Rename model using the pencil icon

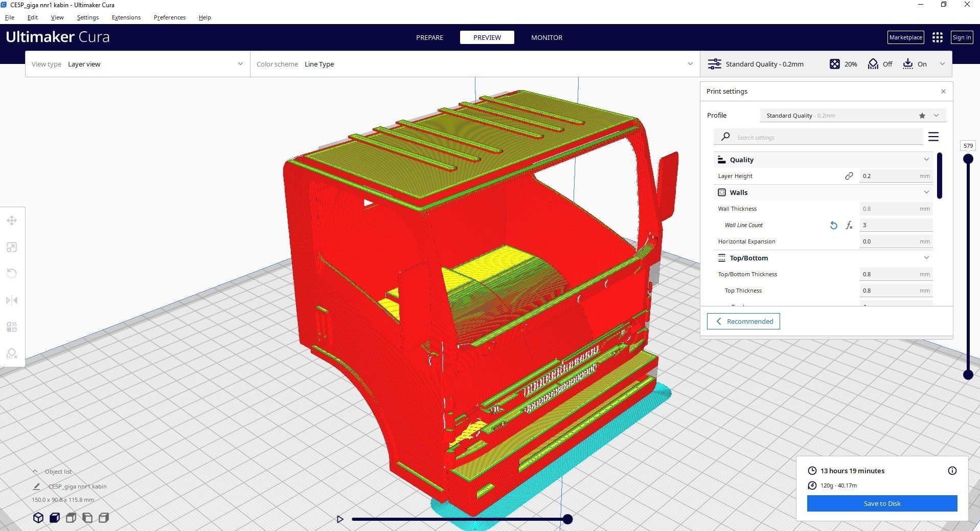coord(36,486)
